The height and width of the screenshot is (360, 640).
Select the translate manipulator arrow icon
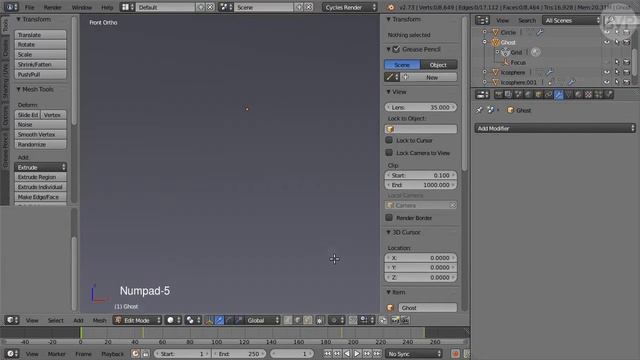(220, 320)
